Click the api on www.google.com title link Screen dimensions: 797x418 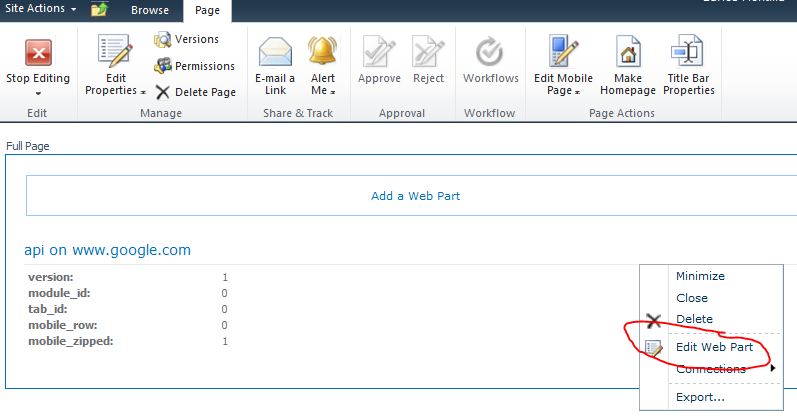tap(107, 250)
